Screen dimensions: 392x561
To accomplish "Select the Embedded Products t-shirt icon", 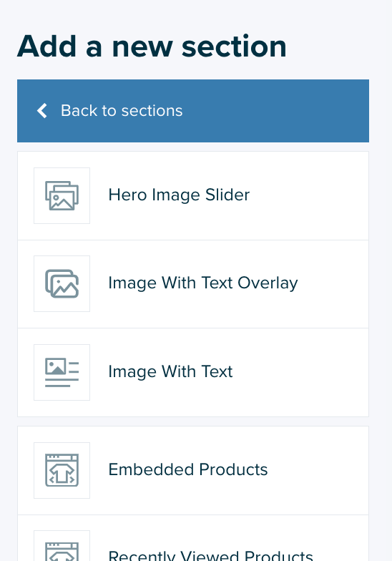I will (x=62, y=471).
